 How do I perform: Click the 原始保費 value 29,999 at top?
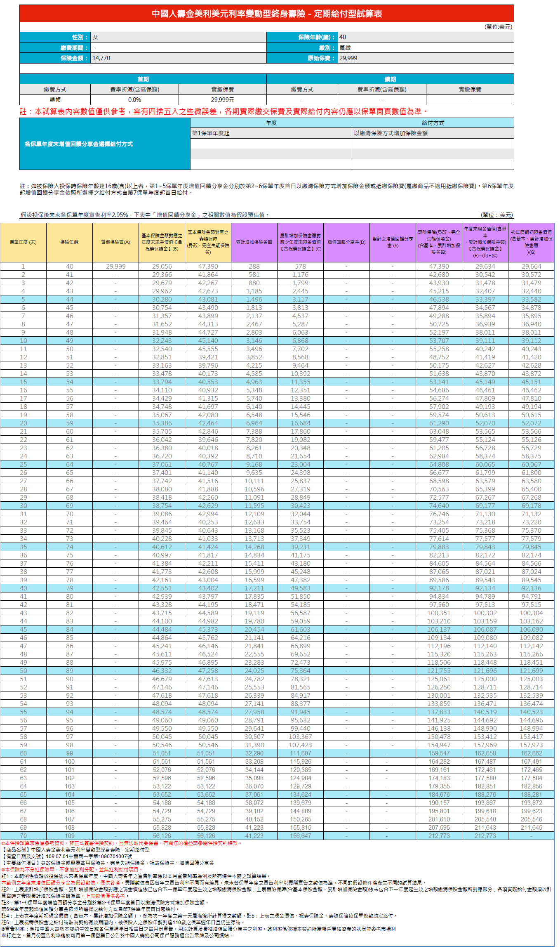426,58
